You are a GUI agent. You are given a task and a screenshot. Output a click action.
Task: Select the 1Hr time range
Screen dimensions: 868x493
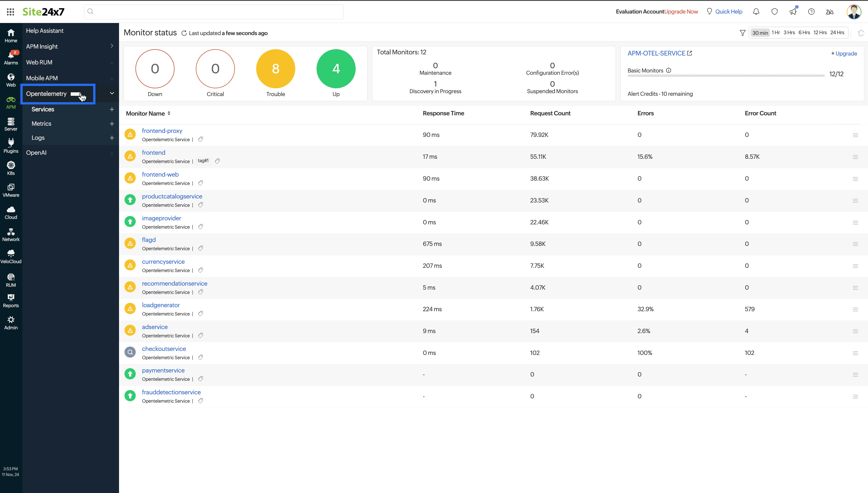click(776, 32)
